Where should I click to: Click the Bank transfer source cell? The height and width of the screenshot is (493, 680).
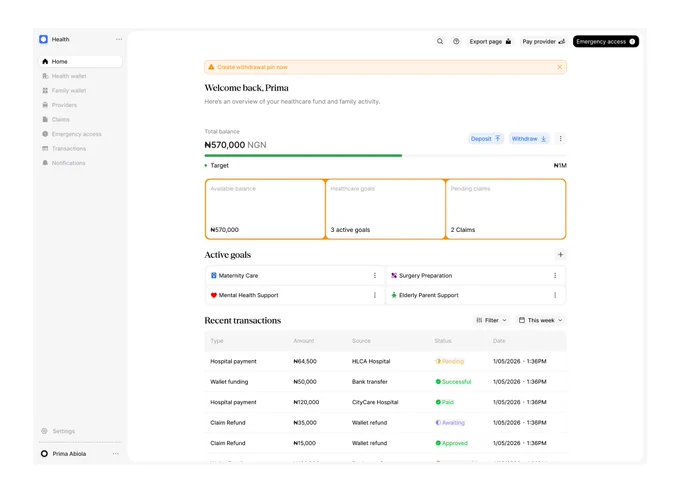pos(369,382)
